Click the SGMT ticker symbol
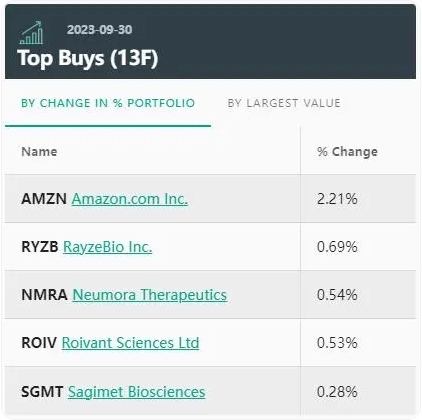 (x=42, y=392)
